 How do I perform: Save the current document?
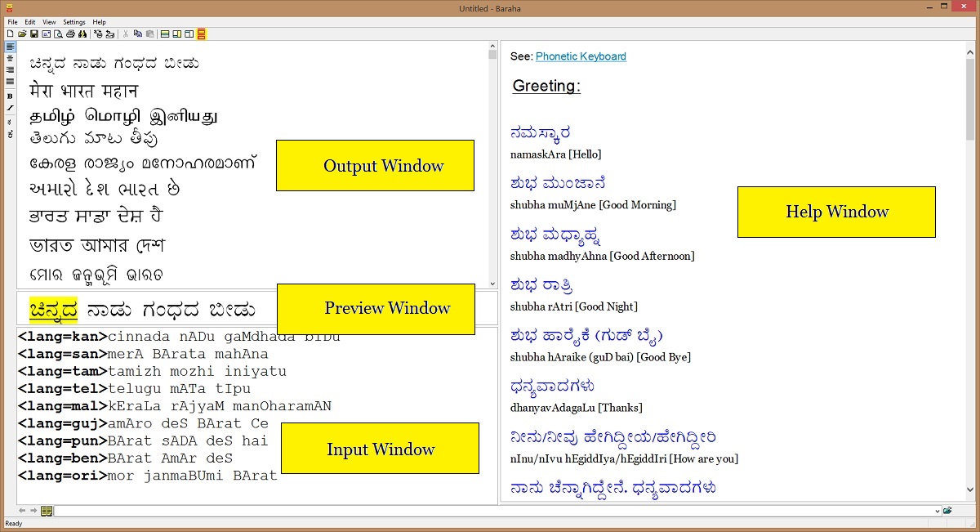34,34
